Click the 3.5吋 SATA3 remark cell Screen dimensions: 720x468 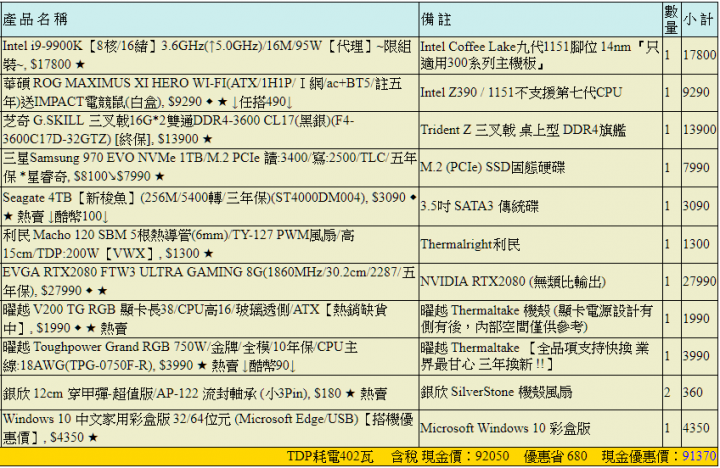pos(540,206)
